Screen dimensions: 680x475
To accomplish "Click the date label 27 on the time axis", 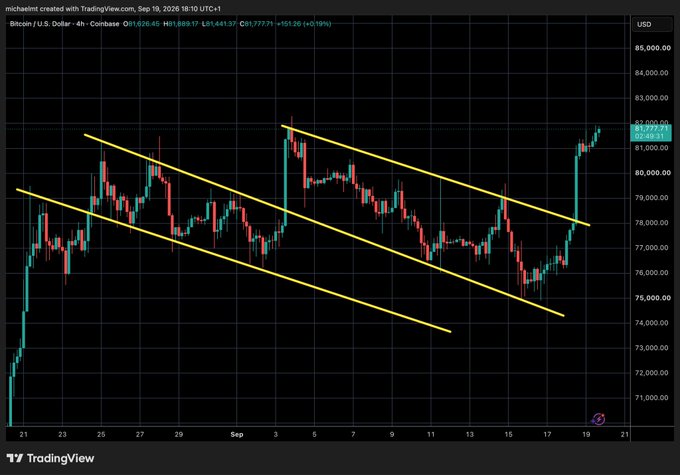I will tap(140, 434).
